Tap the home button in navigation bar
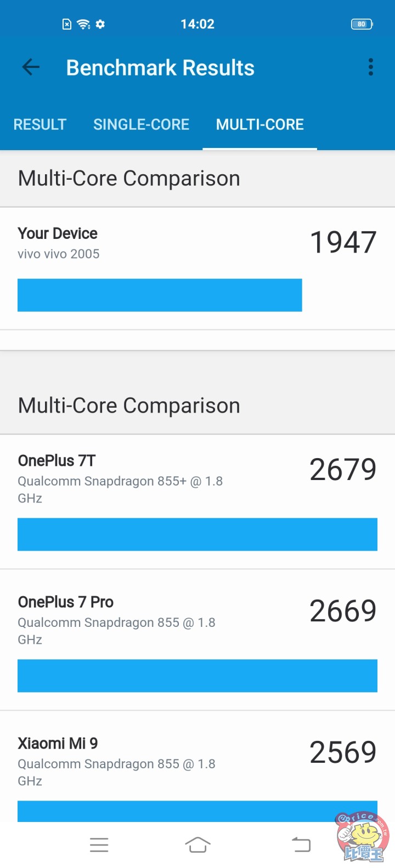Image resolution: width=395 pixels, height=868 pixels. tap(198, 844)
